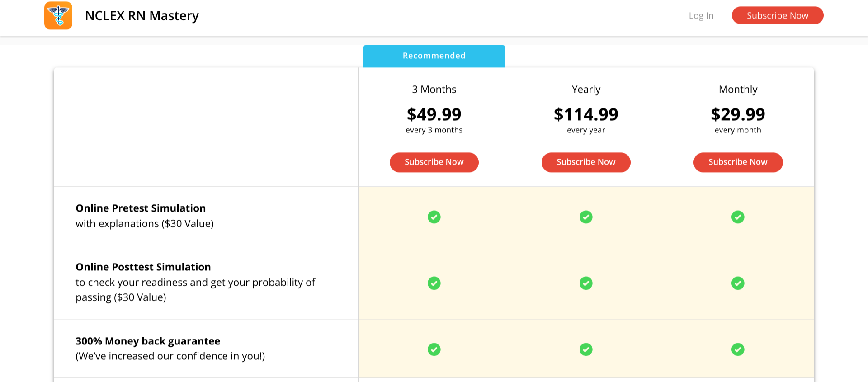Click Pretest Simulation checkmark under Monthly
The image size is (868, 382).
pos(738,217)
